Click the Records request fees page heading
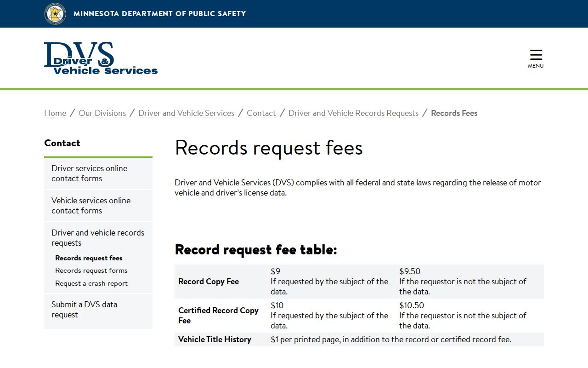 [x=269, y=148]
